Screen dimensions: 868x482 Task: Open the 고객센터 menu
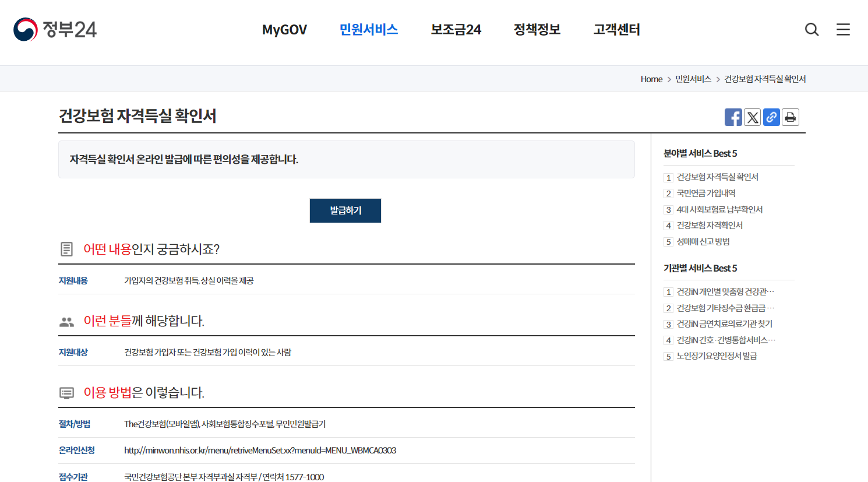tap(616, 30)
